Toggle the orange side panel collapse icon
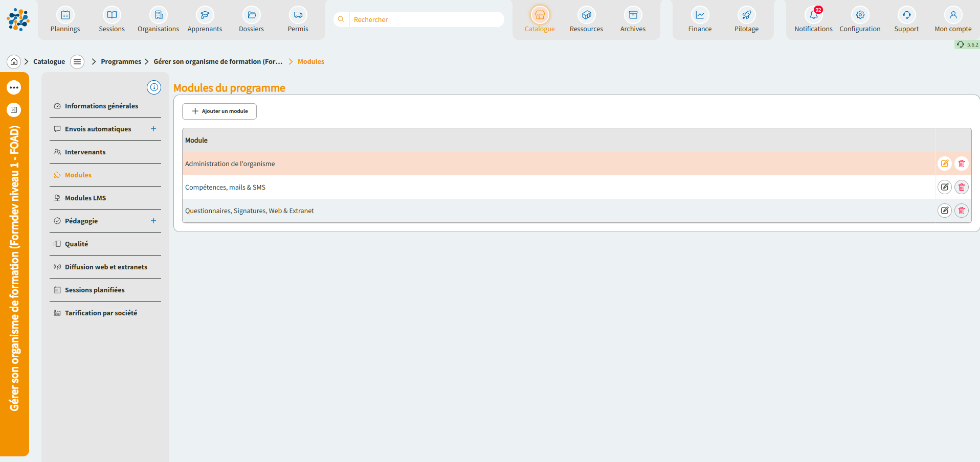The image size is (980, 462). [x=14, y=110]
